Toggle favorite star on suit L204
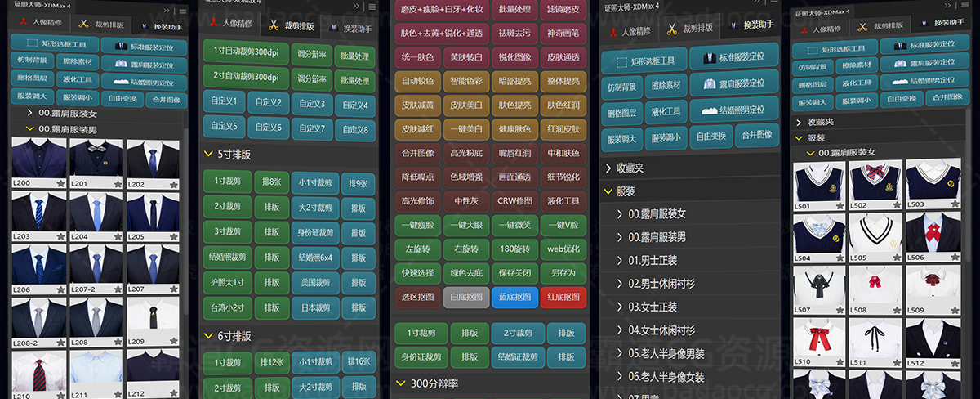This screenshot has height=399, width=980. 117,237
